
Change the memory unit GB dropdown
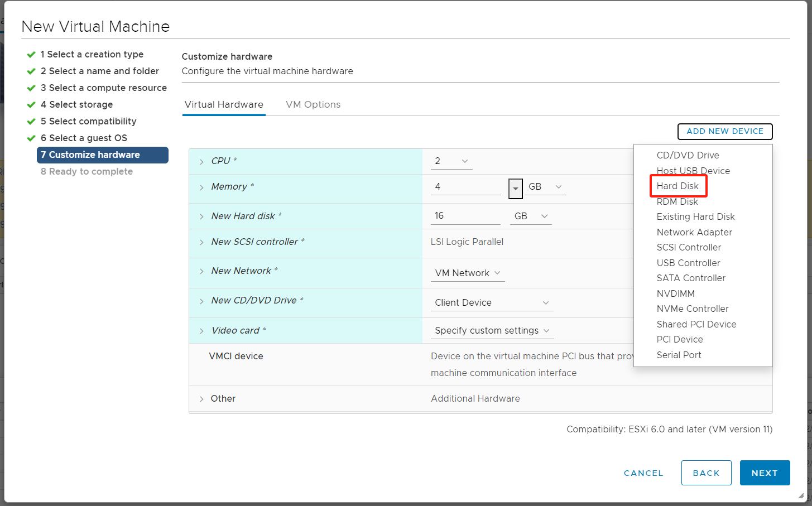pyautogui.click(x=545, y=187)
